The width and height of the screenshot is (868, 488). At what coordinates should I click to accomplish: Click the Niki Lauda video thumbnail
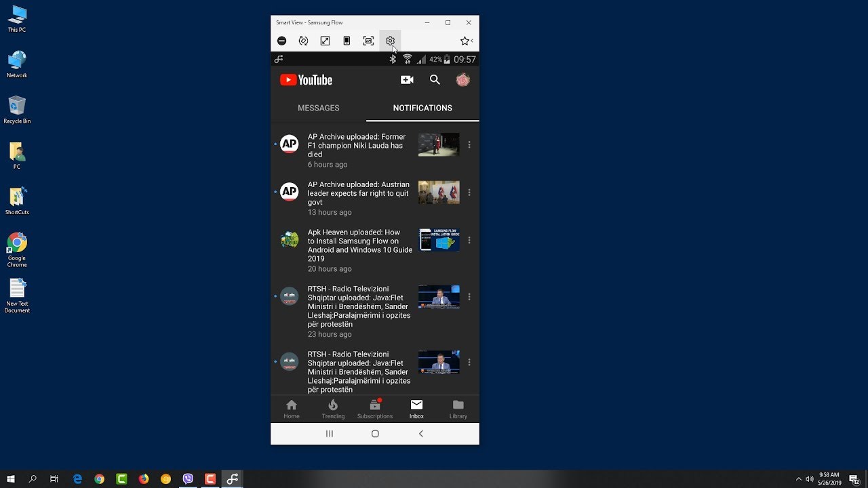point(439,144)
